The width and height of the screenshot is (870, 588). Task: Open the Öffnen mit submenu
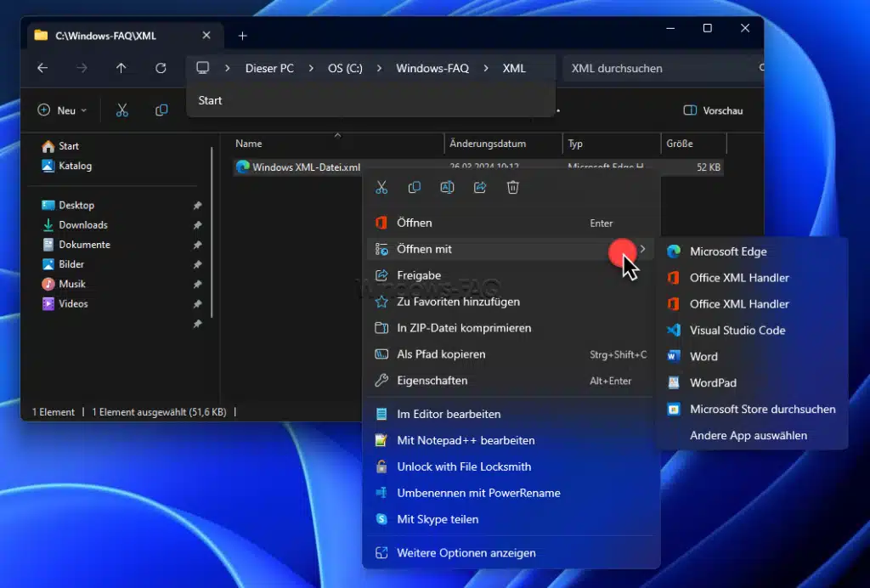(x=511, y=249)
